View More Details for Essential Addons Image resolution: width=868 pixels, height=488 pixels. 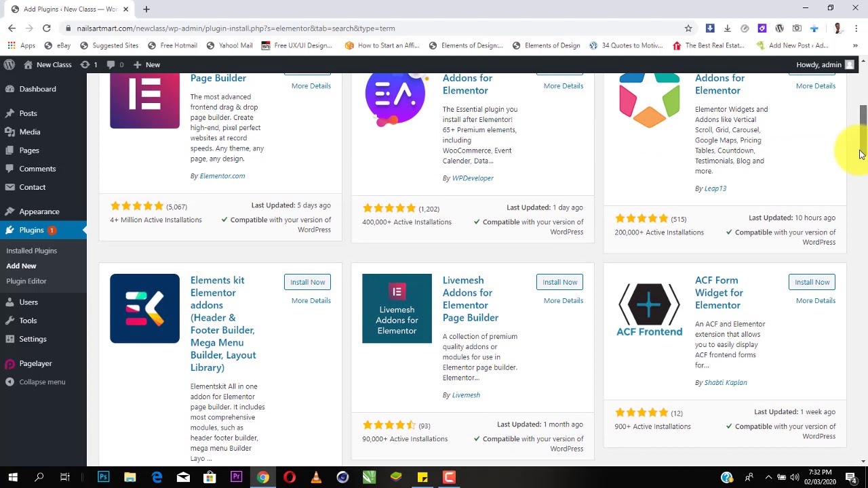(564, 86)
